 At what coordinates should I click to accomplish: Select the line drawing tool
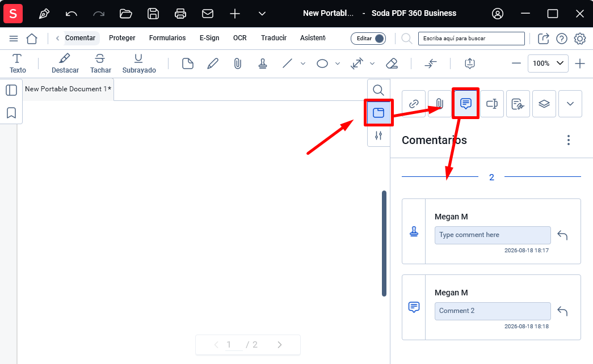(288, 64)
